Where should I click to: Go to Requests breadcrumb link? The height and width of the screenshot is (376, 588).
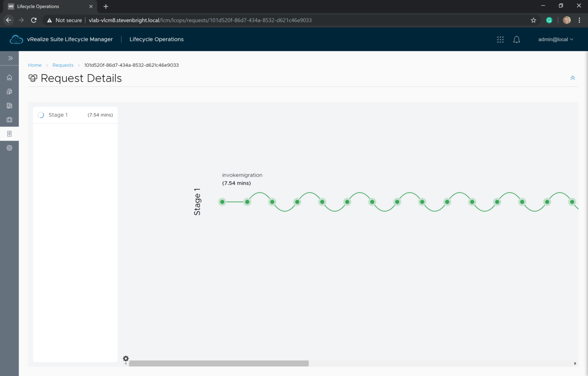(63, 65)
